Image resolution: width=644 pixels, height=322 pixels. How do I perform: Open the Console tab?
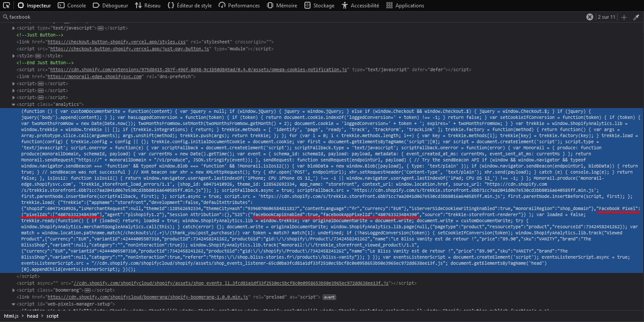[x=72, y=6]
